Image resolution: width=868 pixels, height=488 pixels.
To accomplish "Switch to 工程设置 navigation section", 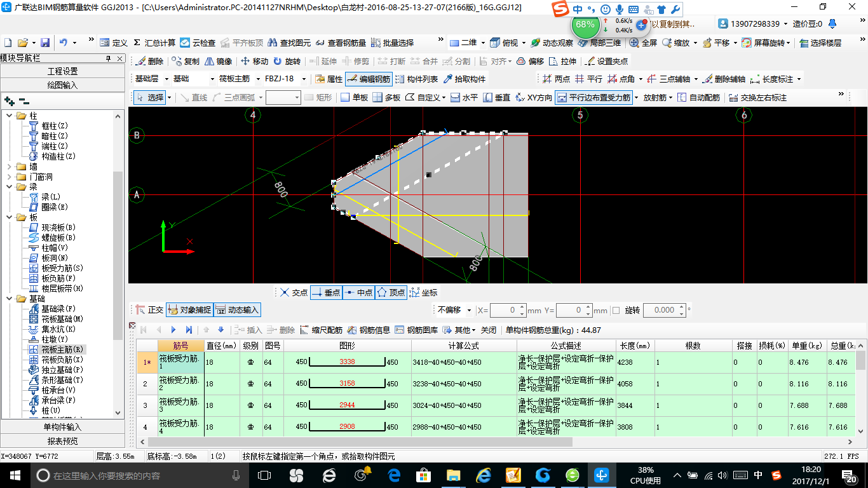I will (x=63, y=71).
